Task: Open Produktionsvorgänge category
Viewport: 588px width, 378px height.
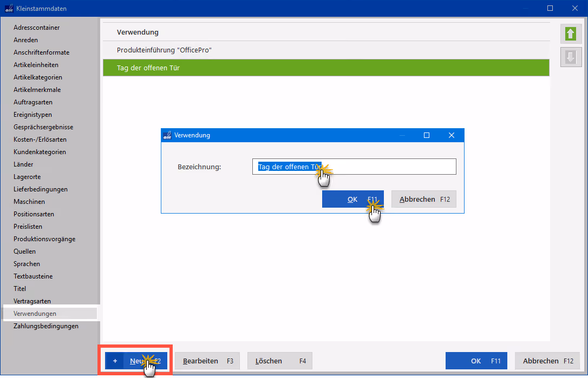Action: [x=44, y=239]
